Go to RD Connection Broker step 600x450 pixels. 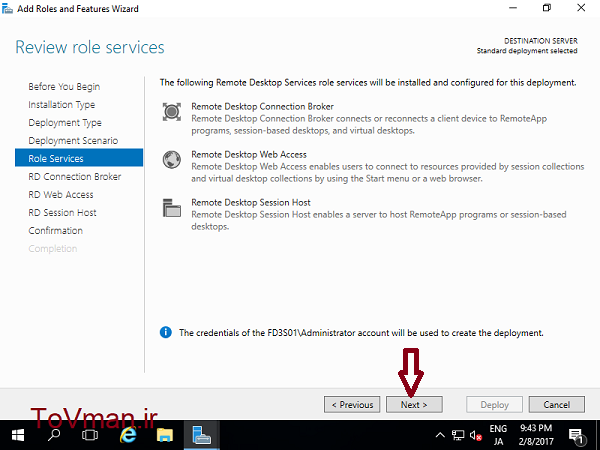[75, 176]
